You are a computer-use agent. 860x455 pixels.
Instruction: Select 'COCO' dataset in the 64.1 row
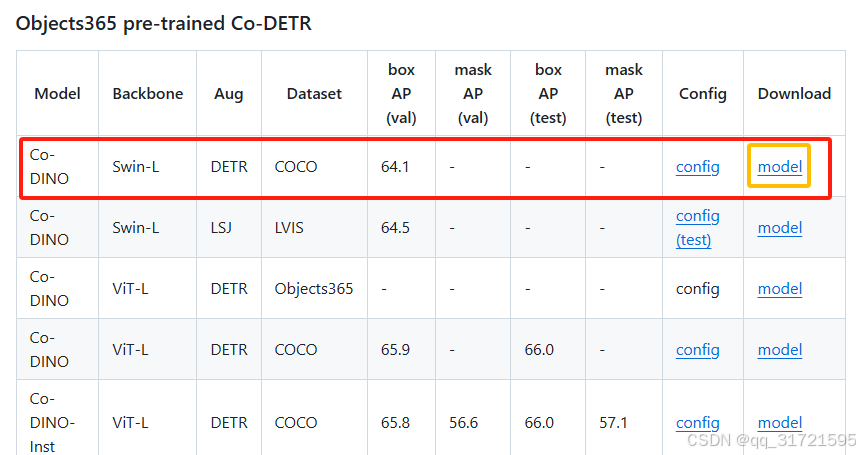pyautogui.click(x=296, y=167)
